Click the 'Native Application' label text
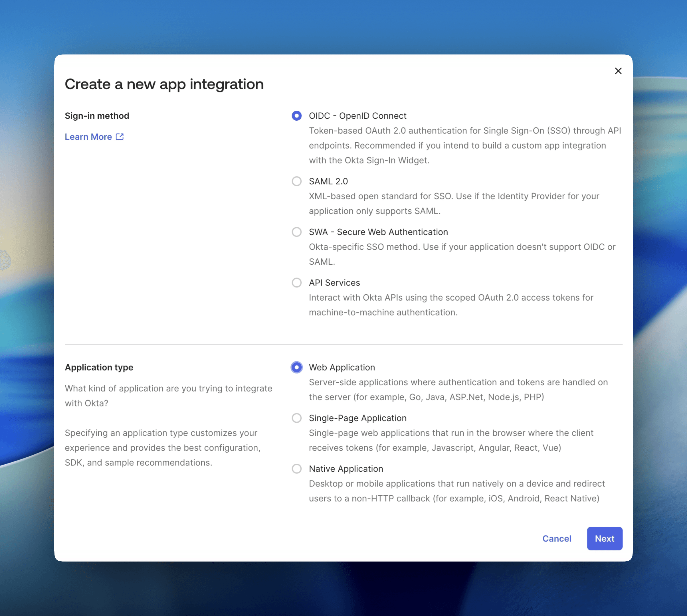687x616 pixels. click(x=346, y=469)
